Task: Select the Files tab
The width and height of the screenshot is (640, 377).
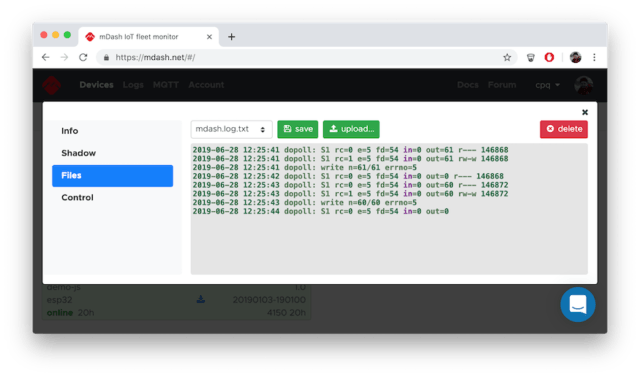Action: 113,176
